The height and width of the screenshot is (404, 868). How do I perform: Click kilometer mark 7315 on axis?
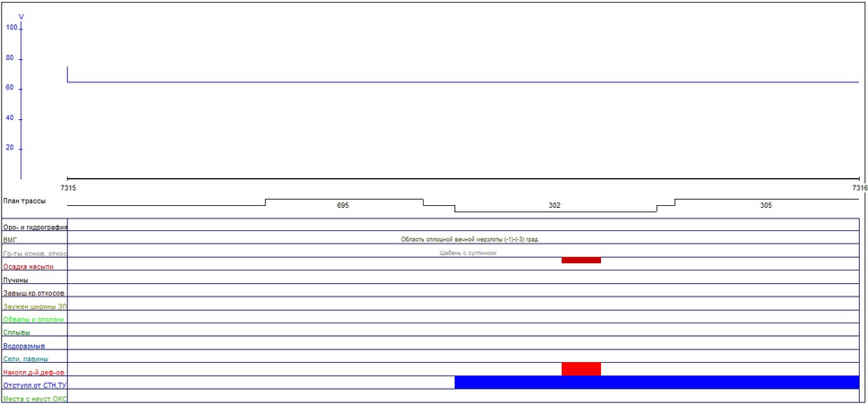[x=68, y=188]
